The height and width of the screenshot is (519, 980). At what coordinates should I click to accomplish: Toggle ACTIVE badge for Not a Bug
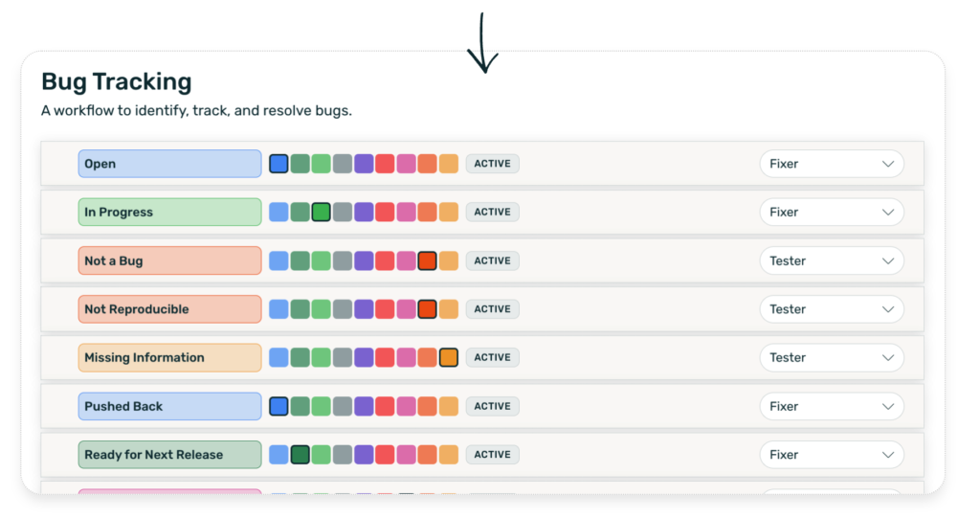492,260
